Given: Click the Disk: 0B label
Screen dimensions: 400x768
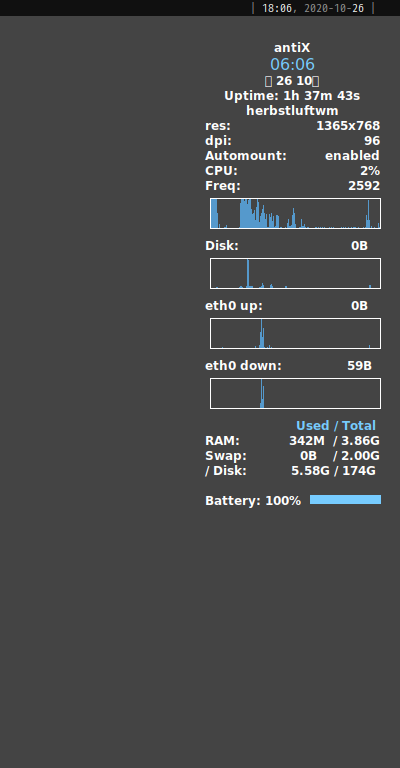Looking at the screenshot, I should 286,246.
